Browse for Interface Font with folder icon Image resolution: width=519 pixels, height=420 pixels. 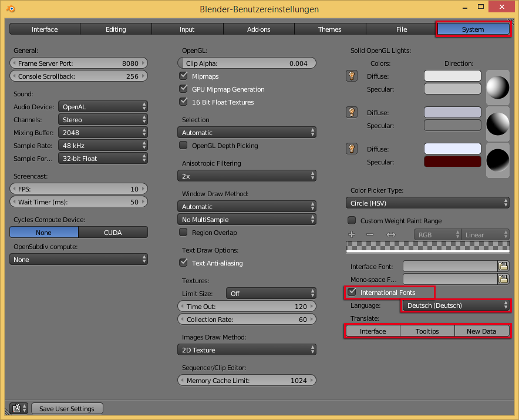pyautogui.click(x=503, y=267)
